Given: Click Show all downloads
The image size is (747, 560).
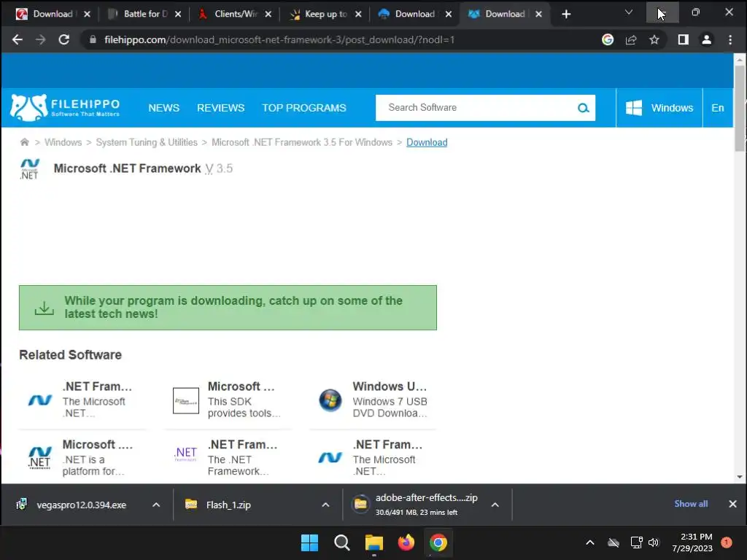Looking at the screenshot, I should (691, 504).
